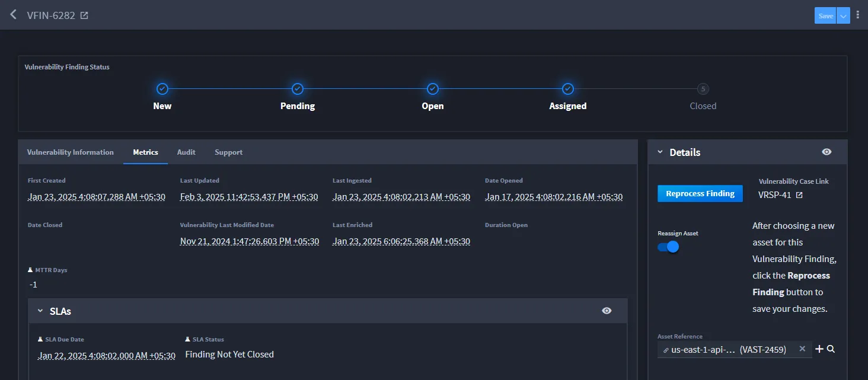Collapse the Details section
The height and width of the screenshot is (380, 868).
coord(660,152)
